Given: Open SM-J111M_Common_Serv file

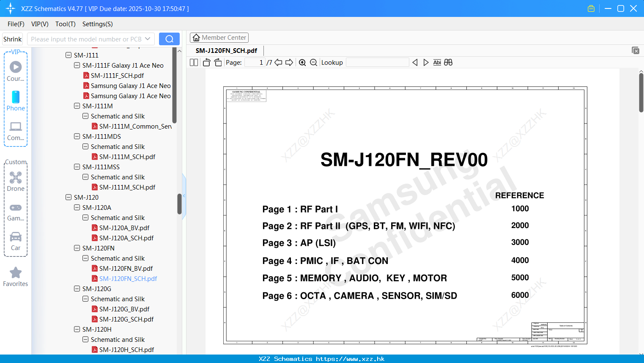Looking at the screenshot, I should point(135,126).
